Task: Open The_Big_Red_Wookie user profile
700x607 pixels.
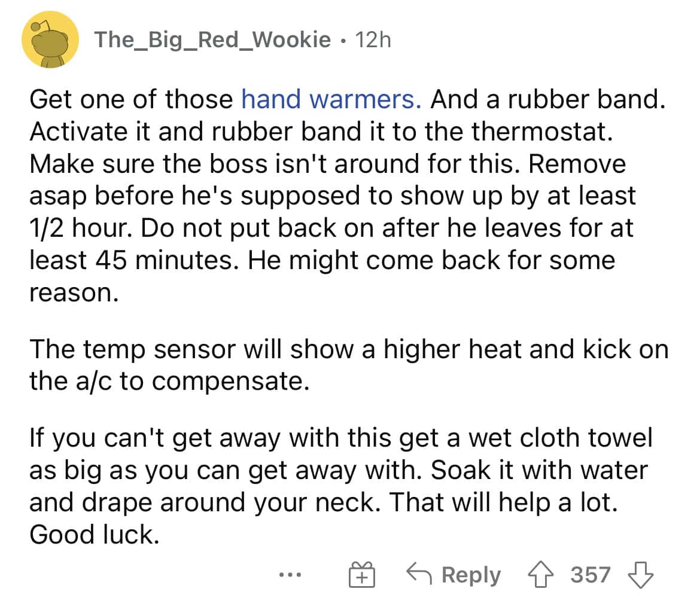Action: 212,40
